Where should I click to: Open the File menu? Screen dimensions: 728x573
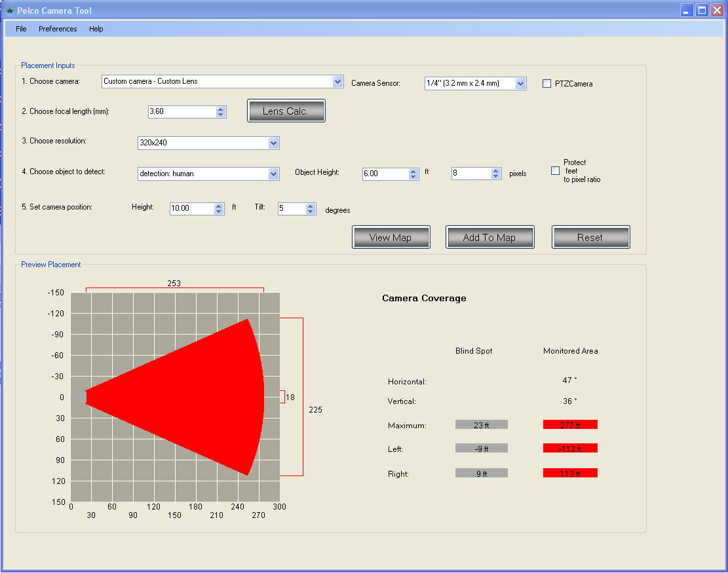tap(22, 29)
